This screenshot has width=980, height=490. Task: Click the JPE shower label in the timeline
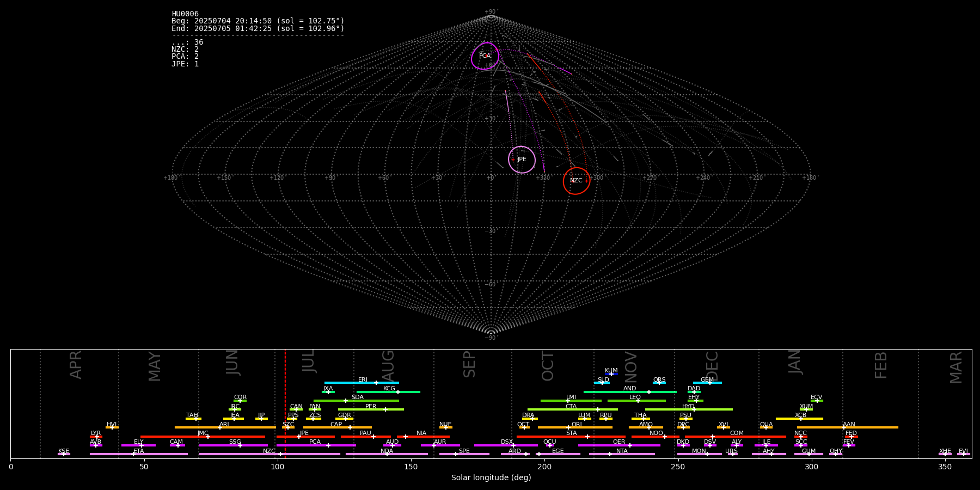[x=304, y=433]
